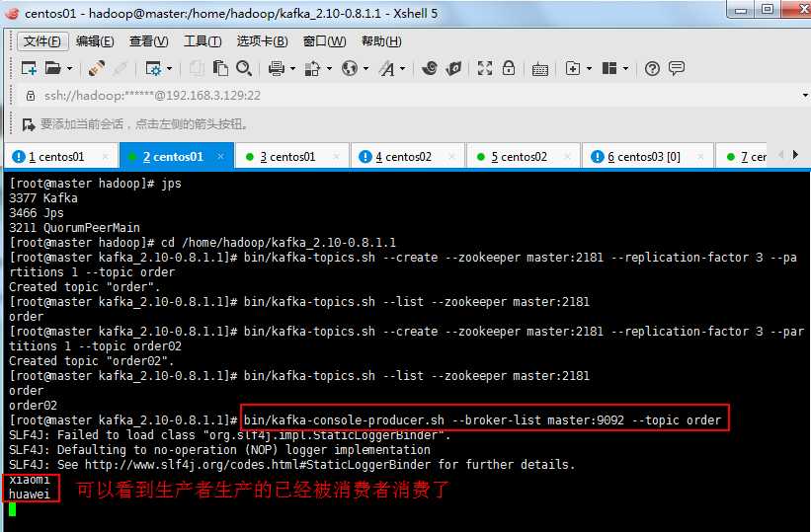Click the Open Session folder icon
The image size is (811, 532).
[x=52, y=68]
